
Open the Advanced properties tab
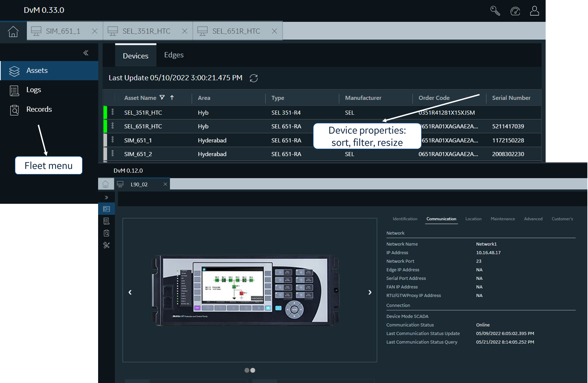(533, 219)
